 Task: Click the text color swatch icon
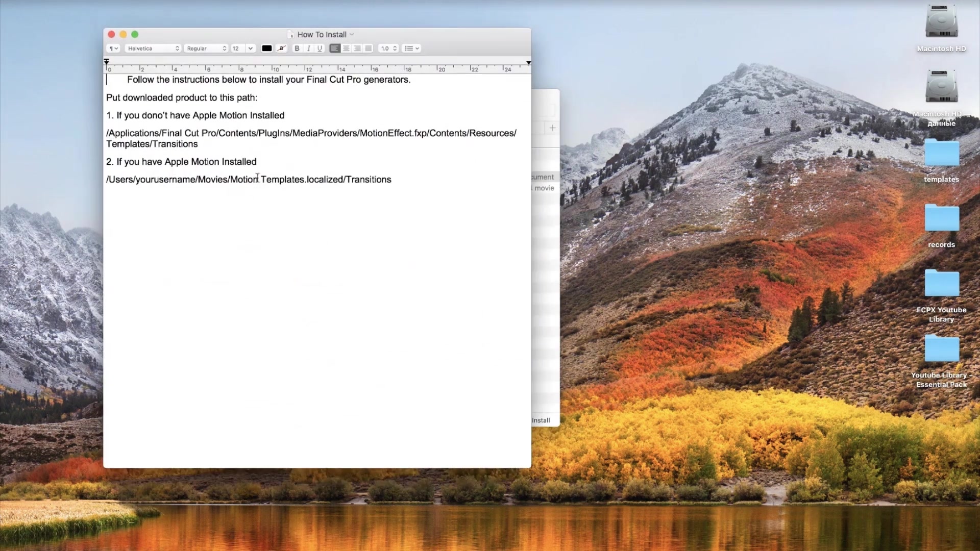tap(266, 48)
